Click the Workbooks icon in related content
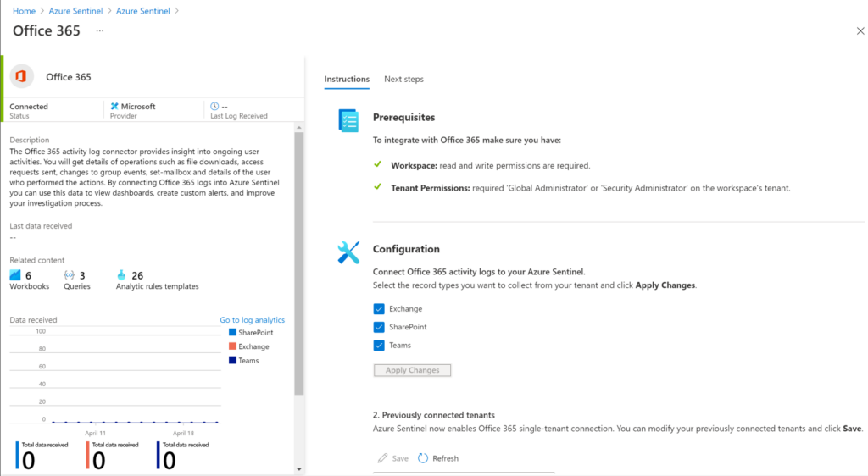 [15, 275]
